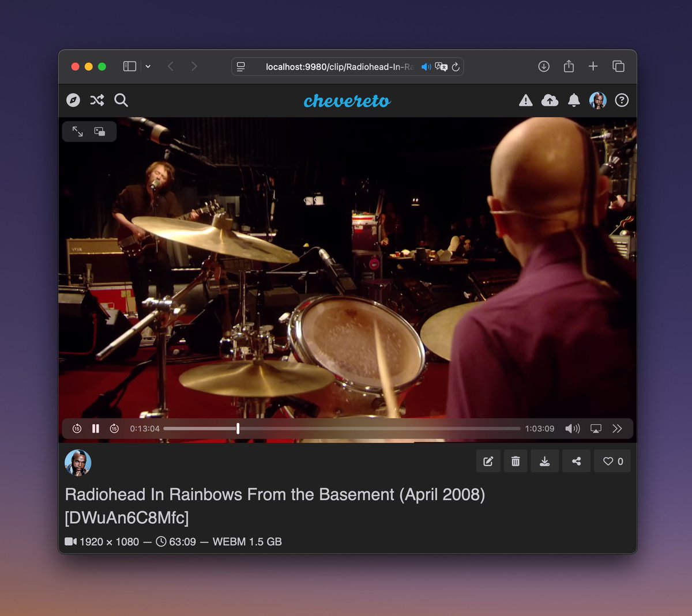Pause the video playback
Viewport: 692px width, 616px height.
click(x=96, y=428)
